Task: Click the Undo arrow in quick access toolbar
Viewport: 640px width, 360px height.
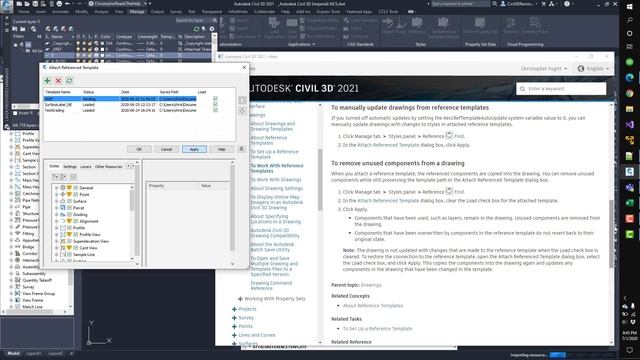Action: pyautogui.click(x=68, y=4)
